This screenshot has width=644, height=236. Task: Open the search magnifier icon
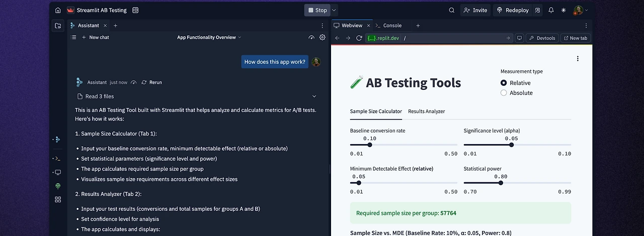pyautogui.click(x=451, y=10)
